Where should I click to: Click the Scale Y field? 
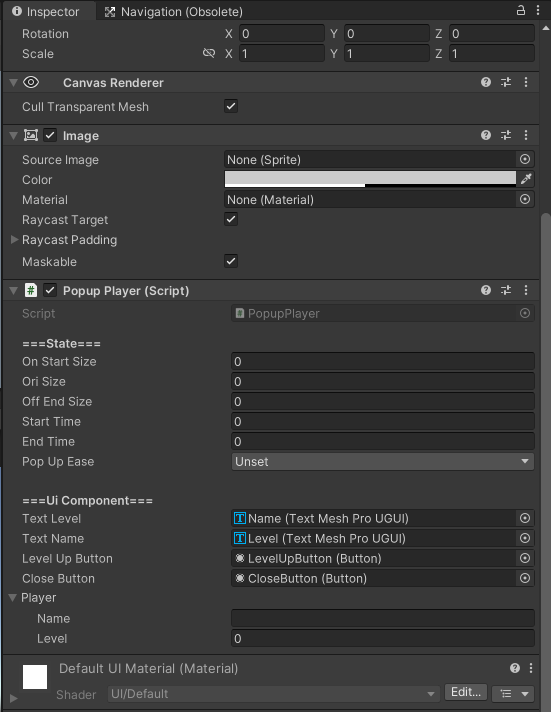click(x=387, y=54)
